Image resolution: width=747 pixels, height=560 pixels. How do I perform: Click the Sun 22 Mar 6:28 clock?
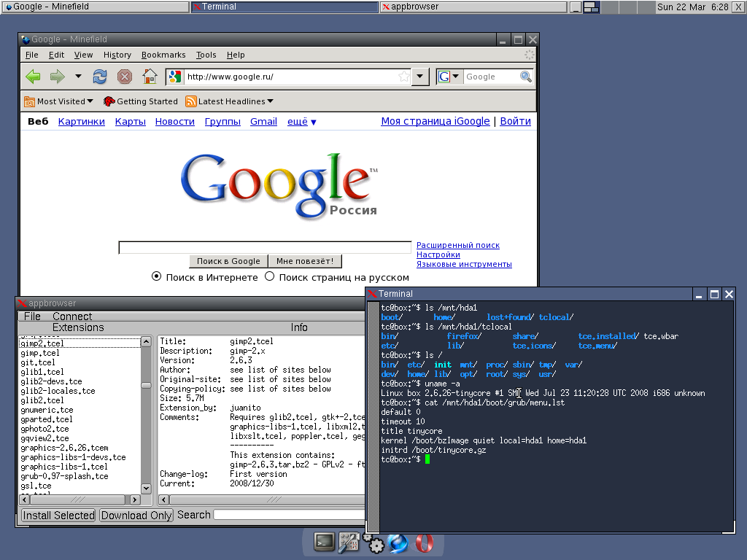coord(693,7)
